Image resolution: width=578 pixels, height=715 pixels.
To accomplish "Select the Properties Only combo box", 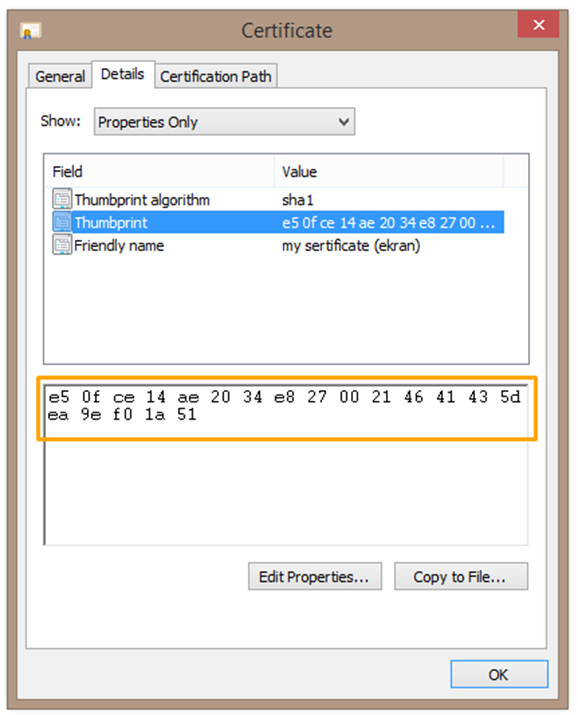I will [224, 122].
